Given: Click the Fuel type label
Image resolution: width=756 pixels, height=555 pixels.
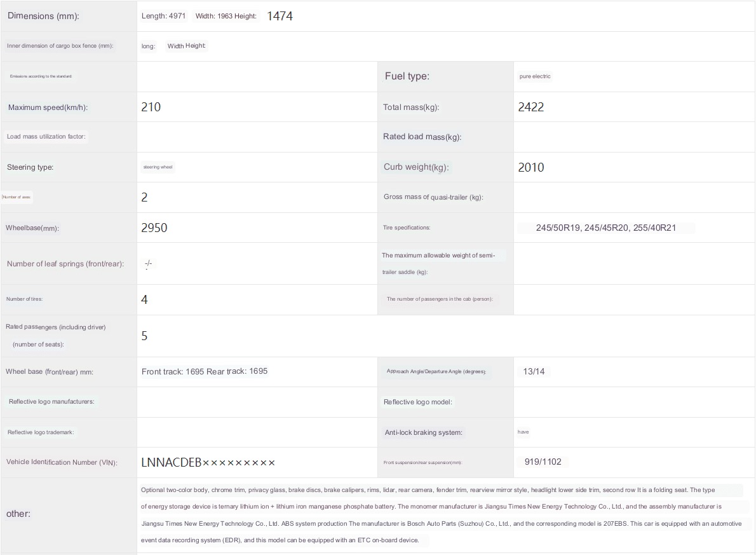Looking at the screenshot, I should (407, 76).
